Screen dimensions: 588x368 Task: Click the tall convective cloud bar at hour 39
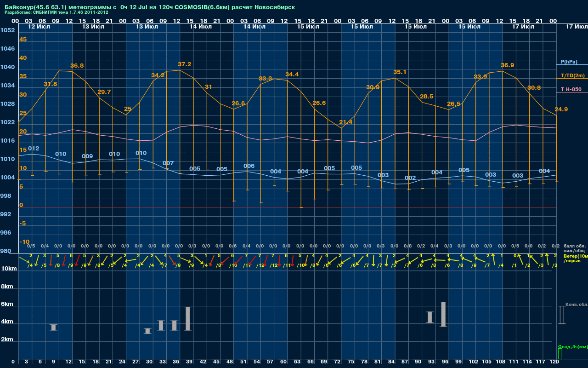pyautogui.click(x=188, y=318)
